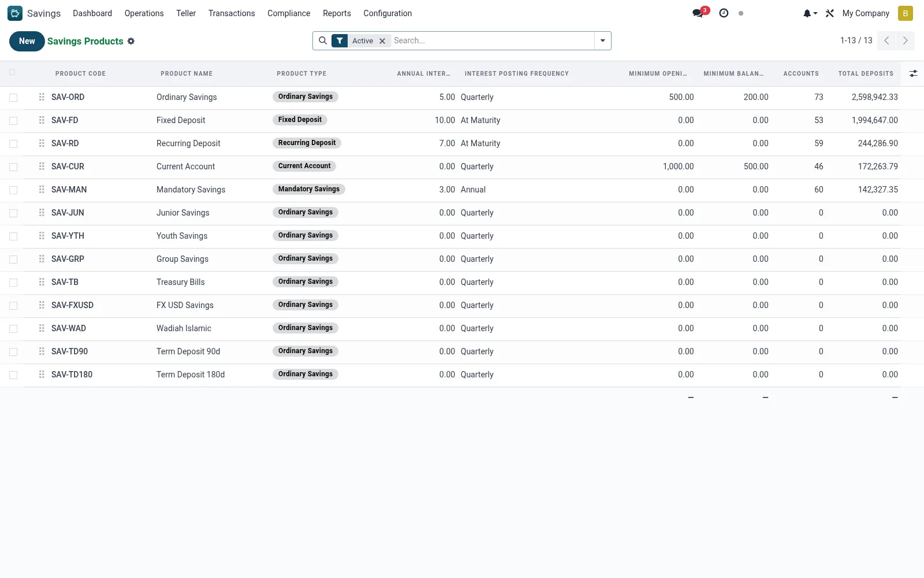Viewport: 924px width, 578px height.
Task: Go to next page arrow
Action: coord(906,40)
